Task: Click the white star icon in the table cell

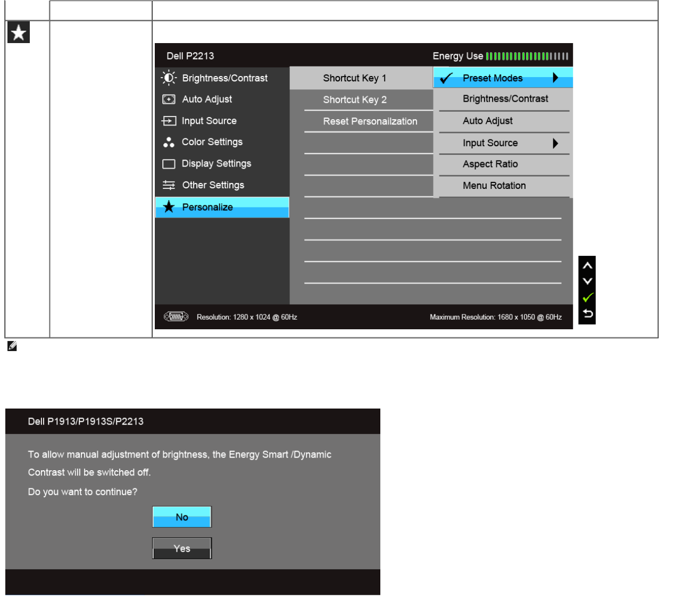Action: click(x=19, y=33)
